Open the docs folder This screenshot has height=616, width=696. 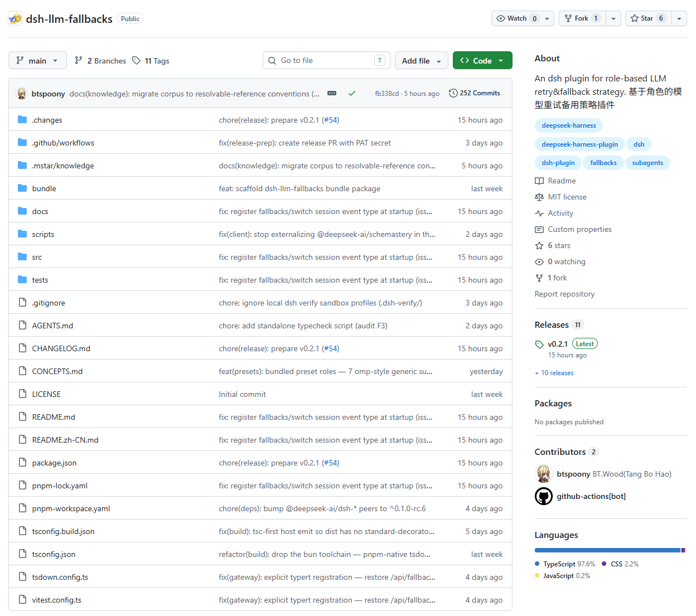[x=40, y=211]
